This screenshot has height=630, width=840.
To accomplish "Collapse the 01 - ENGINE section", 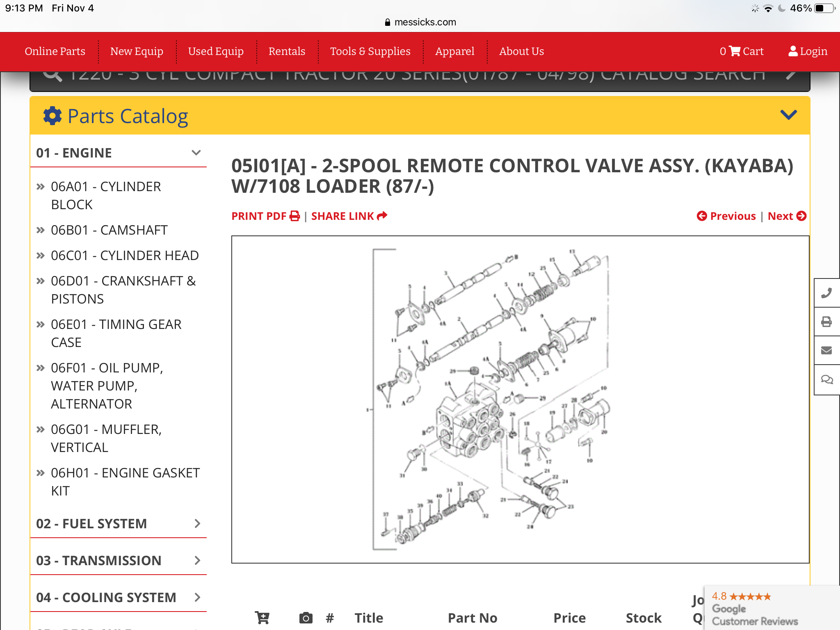I will (x=118, y=153).
